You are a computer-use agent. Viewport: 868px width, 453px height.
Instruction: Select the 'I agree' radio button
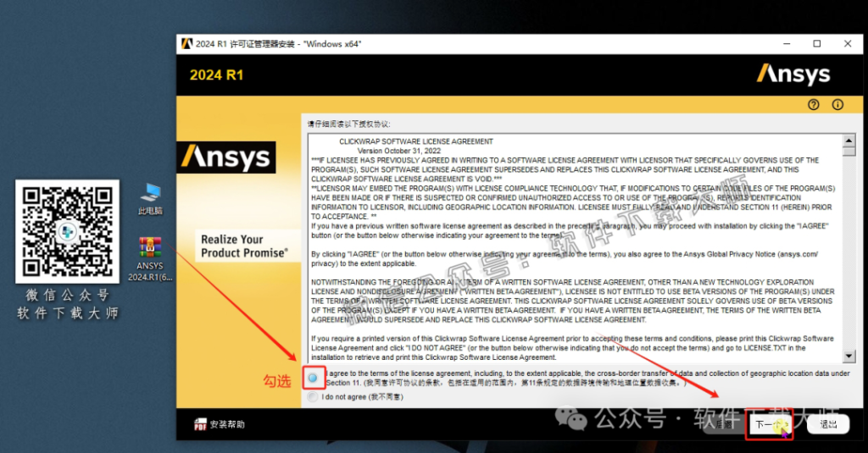tap(313, 378)
